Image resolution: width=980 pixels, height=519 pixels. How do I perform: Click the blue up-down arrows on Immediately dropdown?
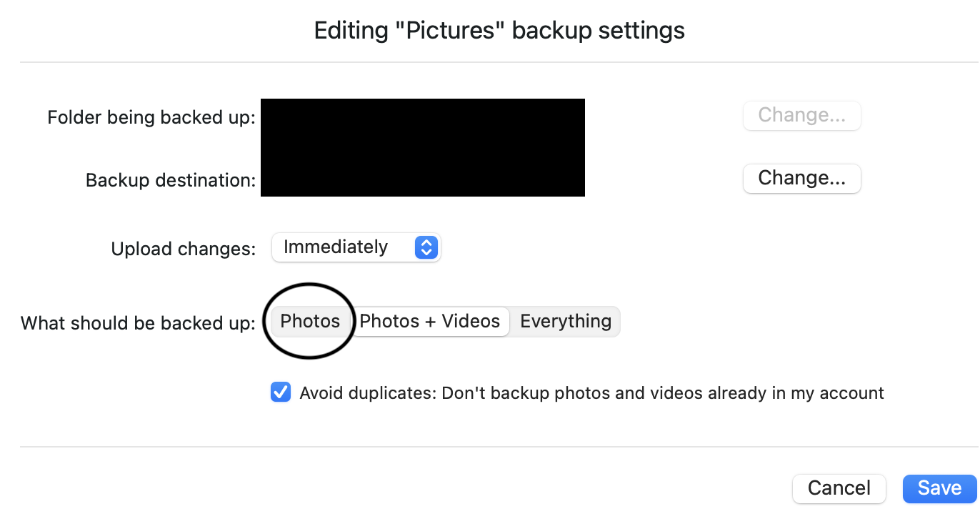[426, 247]
